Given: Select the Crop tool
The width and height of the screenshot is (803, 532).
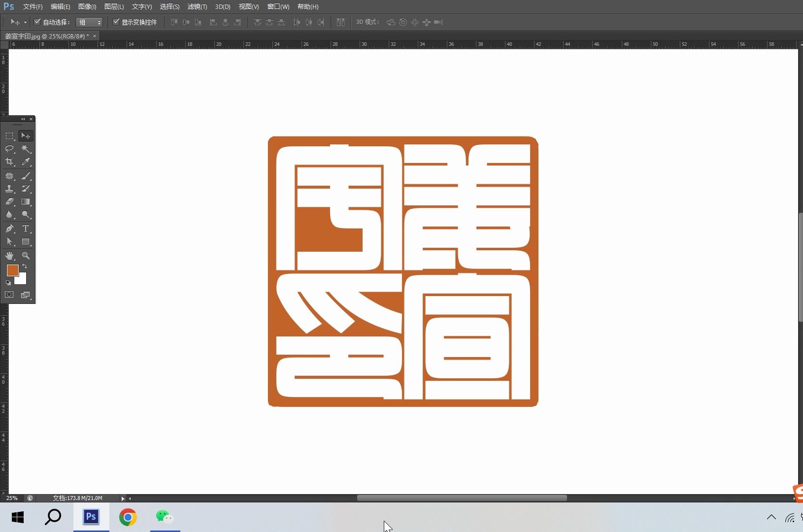Looking at the screenshot, I should coord(9,162).
